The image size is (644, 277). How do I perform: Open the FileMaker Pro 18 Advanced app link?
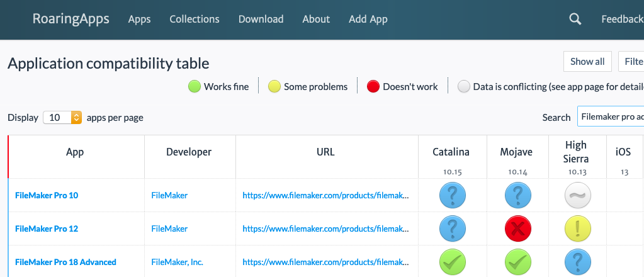click(65, 262)
